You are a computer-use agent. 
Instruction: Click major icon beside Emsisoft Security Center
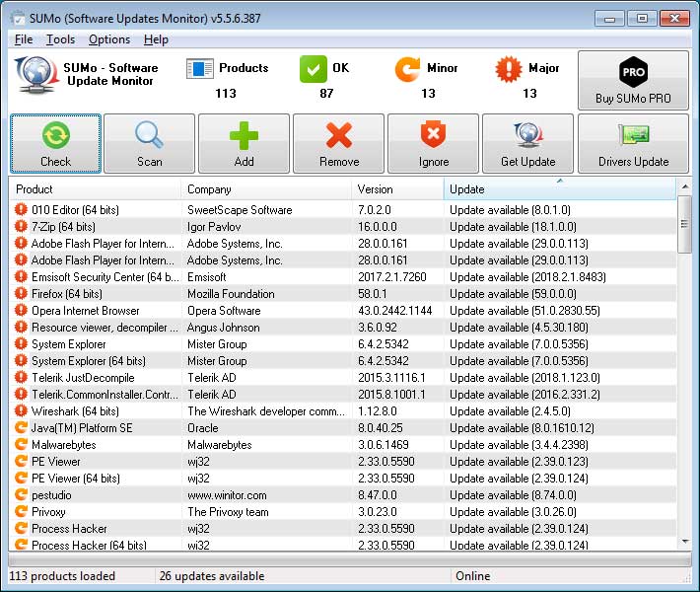coord(21,277)
